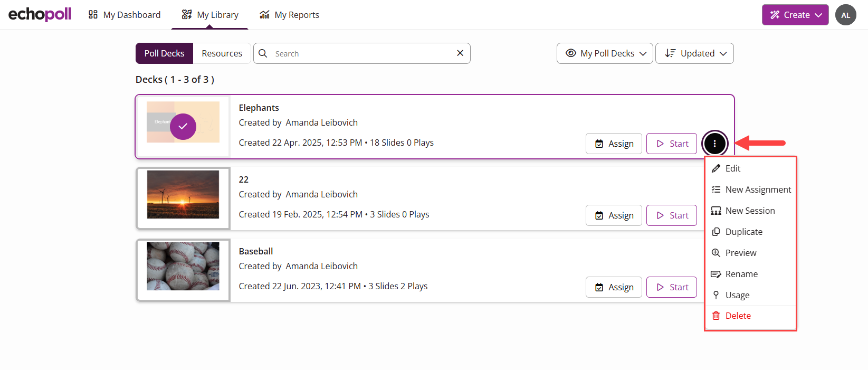Click the My Reports chart icon
Viewport: 868px width, 370px height.
pos(264,15)
